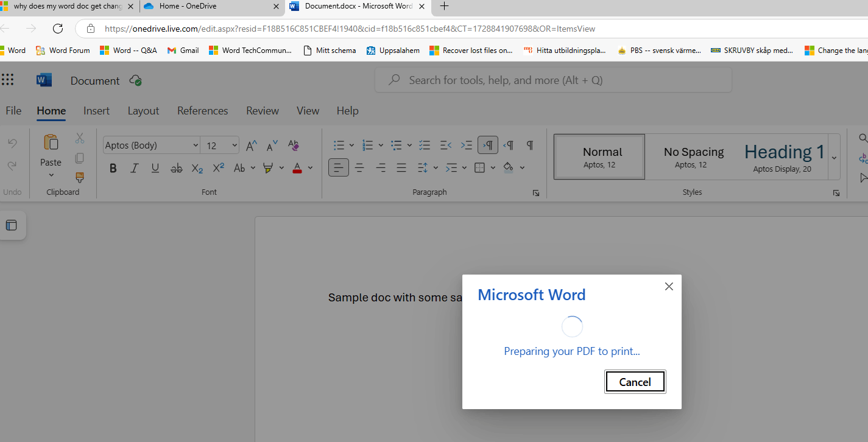This screenshot has width=868, height=442.
Task: Shrink the font size
Action: [x=272, y=146]
